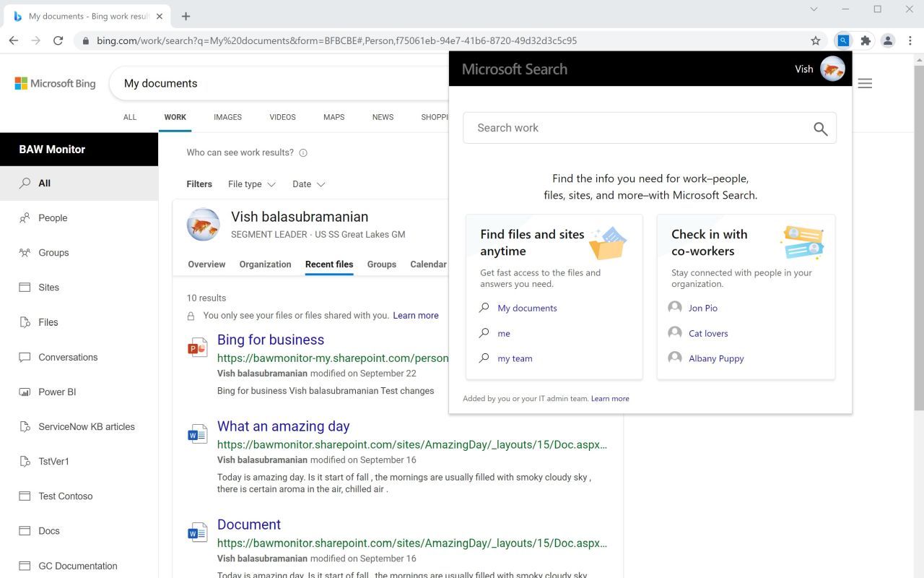Screen dimensions: 924x578
Task: Select All in the left sidebar
Action: click(x=79, y=183)
